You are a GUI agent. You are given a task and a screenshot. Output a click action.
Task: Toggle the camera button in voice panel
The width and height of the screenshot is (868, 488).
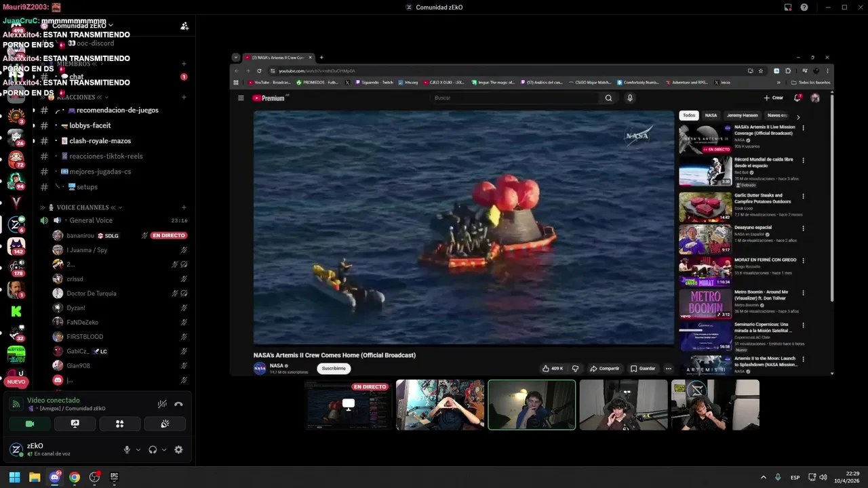30,424
